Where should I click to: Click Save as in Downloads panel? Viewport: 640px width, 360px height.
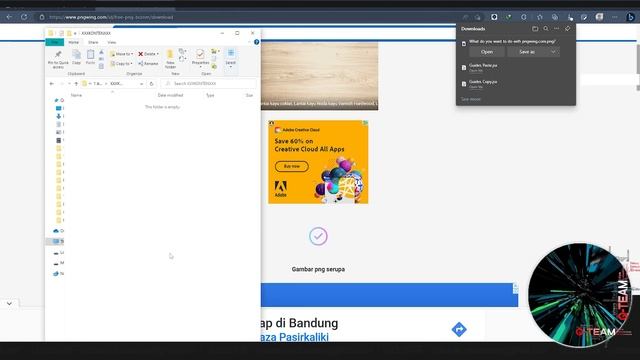tap(527, 52)
